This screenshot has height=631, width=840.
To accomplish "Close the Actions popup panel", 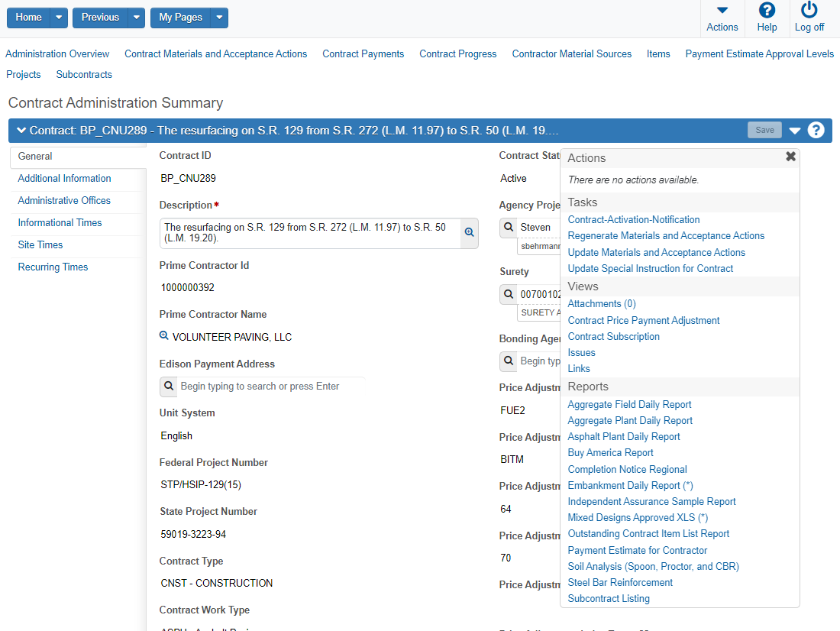I will point(790,157).
